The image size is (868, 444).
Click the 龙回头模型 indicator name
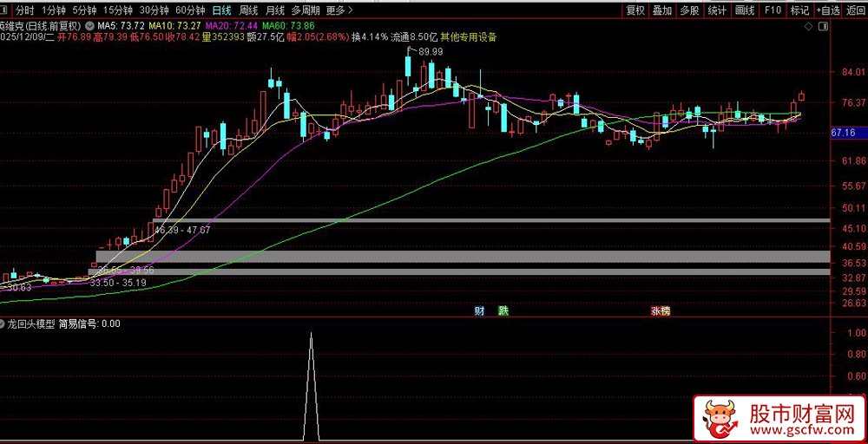[x=31, y=324]
